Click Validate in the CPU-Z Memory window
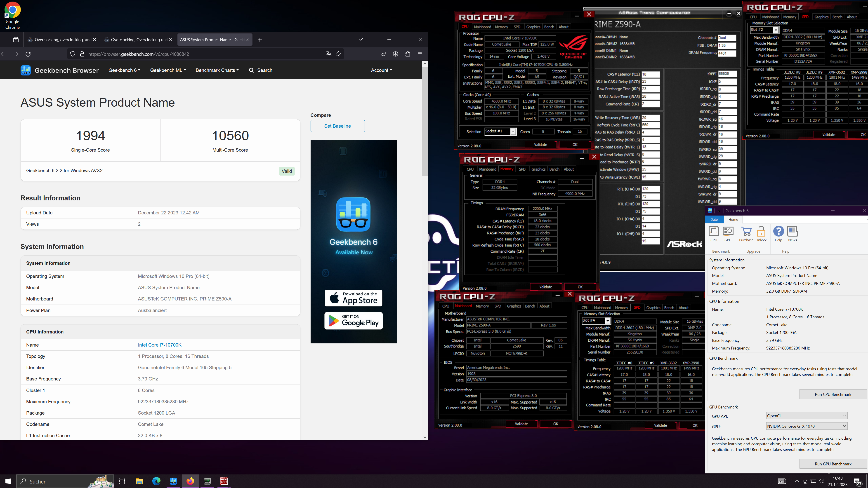Image resolution: width=868 pixels, height=488 pixels. point(545,287)
